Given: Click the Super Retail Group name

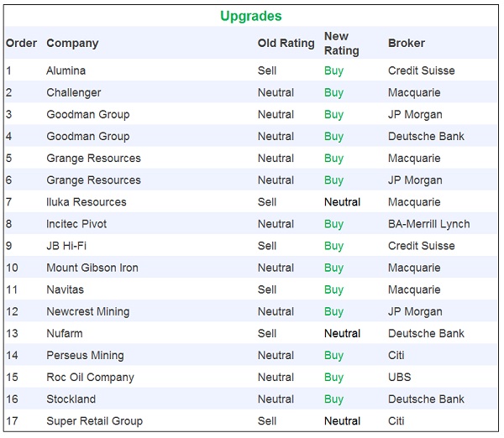Looking at the screenshot, I should [x=94, y=421].
